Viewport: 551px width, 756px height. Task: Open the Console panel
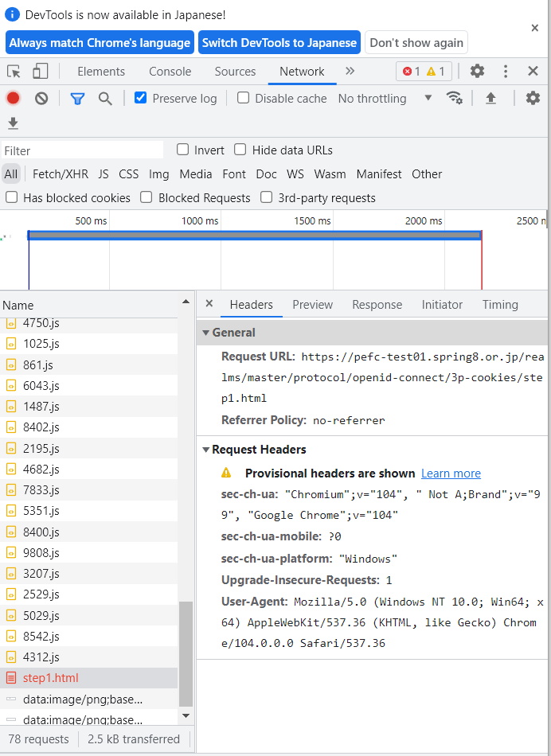tap(170, 71)
